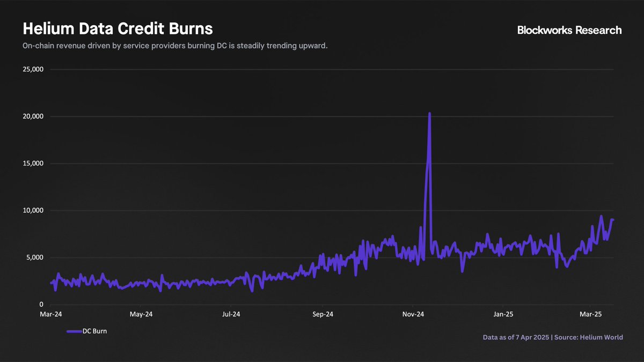This screenshot has height=362, width=644.
Task: Click the purple DC Burn legend line swatch
Action: tap(74, 331)
